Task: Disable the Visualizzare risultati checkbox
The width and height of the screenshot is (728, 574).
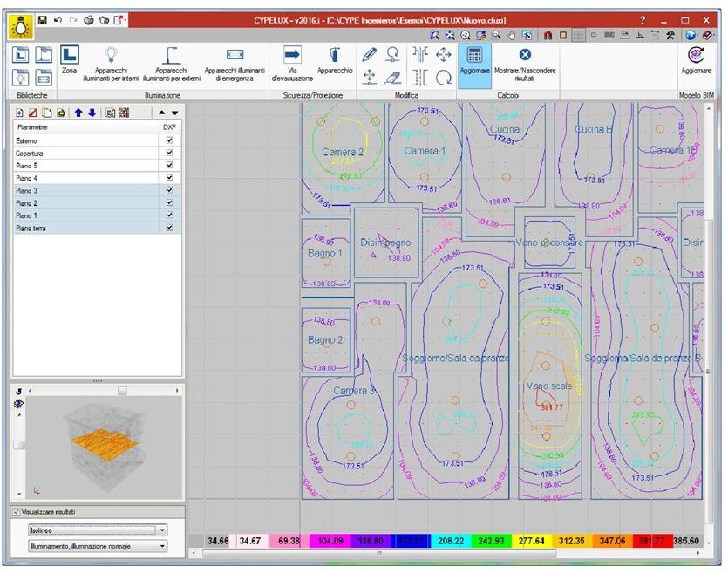Action: pos(17,512)
